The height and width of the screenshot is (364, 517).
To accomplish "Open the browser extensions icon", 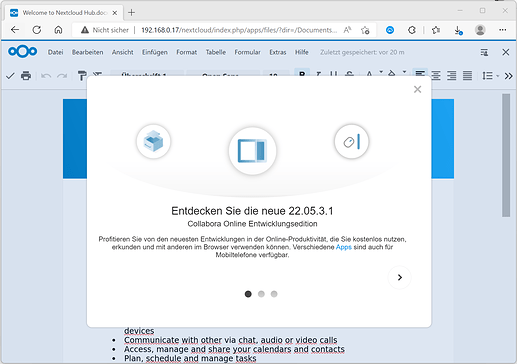I will 412,30.
